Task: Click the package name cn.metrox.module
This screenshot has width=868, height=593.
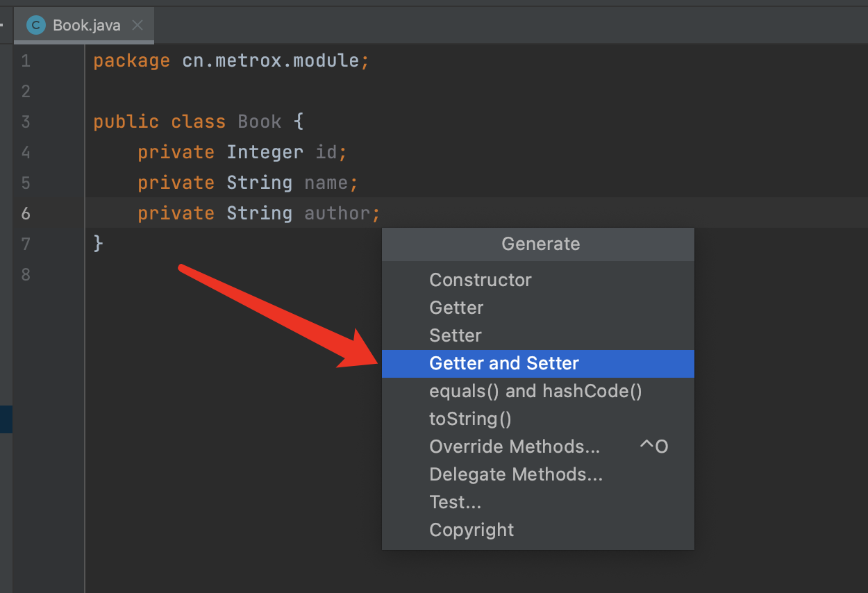Action: (271, 60)
